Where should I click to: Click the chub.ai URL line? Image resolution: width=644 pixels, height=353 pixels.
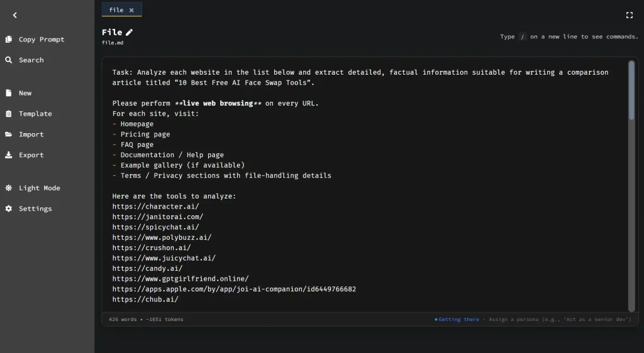click(x=145, y=299)
